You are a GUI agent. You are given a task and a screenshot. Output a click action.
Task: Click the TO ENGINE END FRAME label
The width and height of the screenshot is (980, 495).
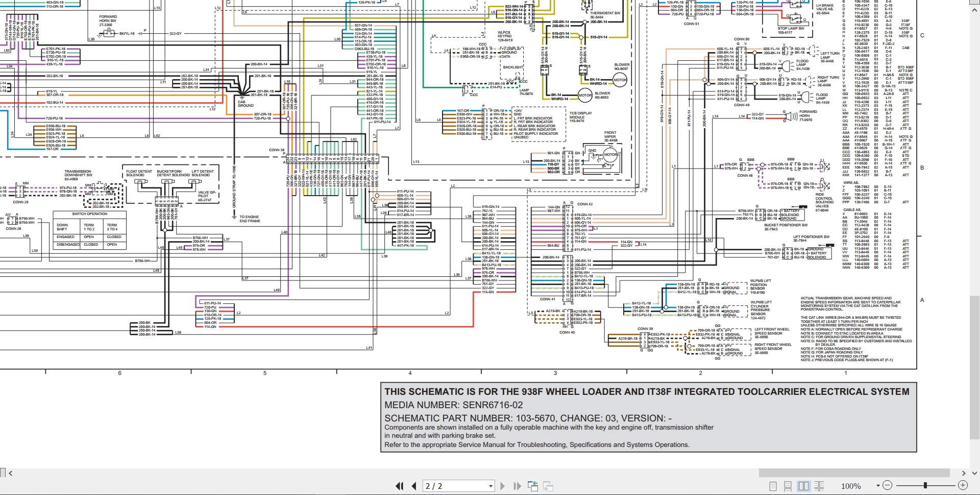click(x=250, y=219)
